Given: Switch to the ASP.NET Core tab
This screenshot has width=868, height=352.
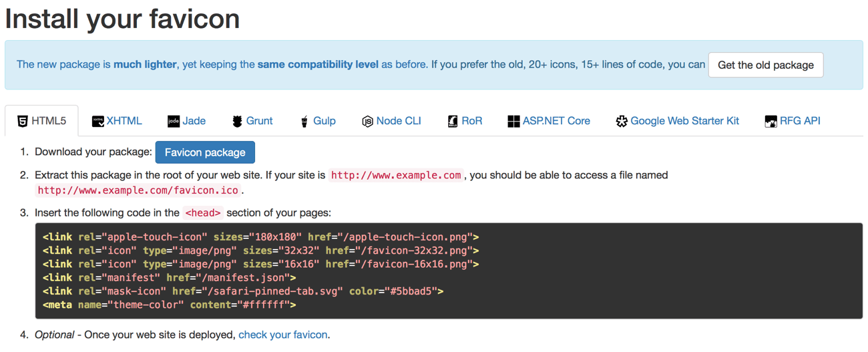Looking at the screenshot, I should [x=556, y=121].
